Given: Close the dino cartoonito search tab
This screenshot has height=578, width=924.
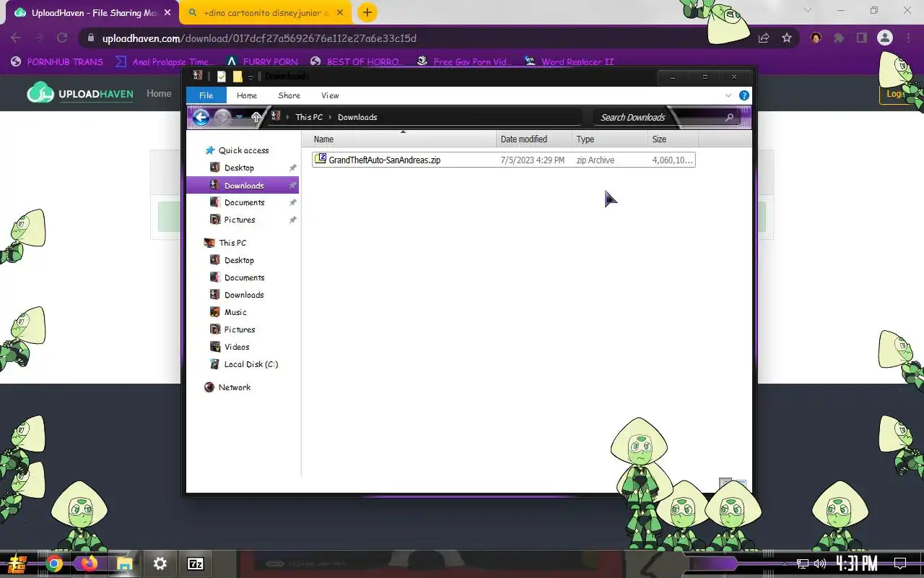Looking at the screenshot, I should pyautogui.click(x=340, y=12).
